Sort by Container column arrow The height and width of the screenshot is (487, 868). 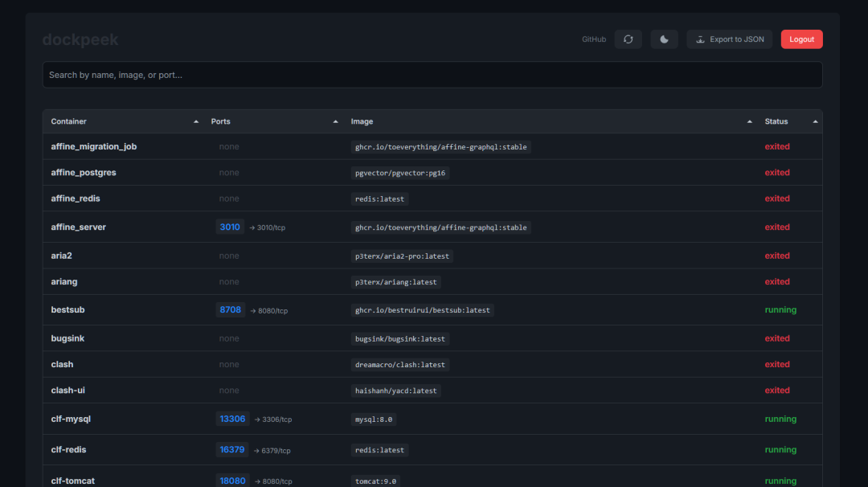tap(196, 121)
